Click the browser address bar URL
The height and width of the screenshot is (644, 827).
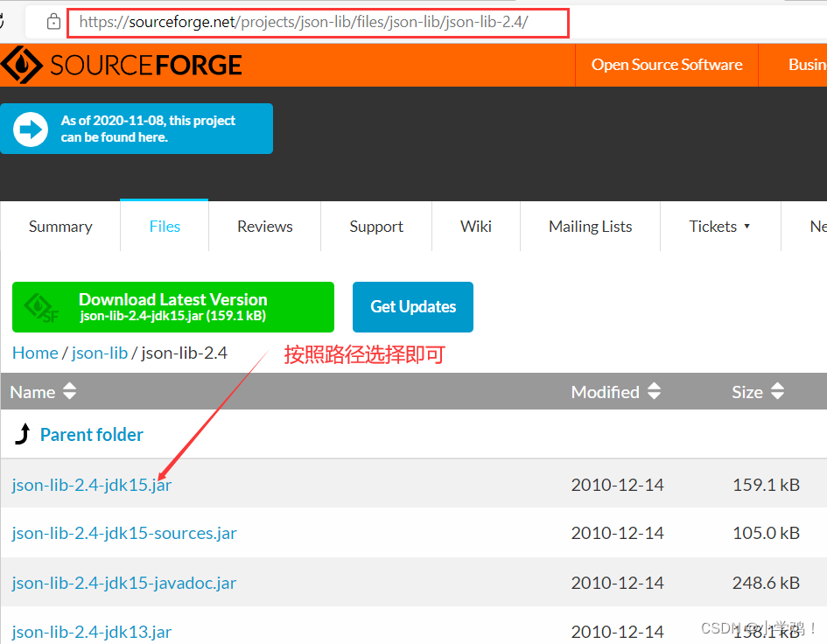(304, 22)
